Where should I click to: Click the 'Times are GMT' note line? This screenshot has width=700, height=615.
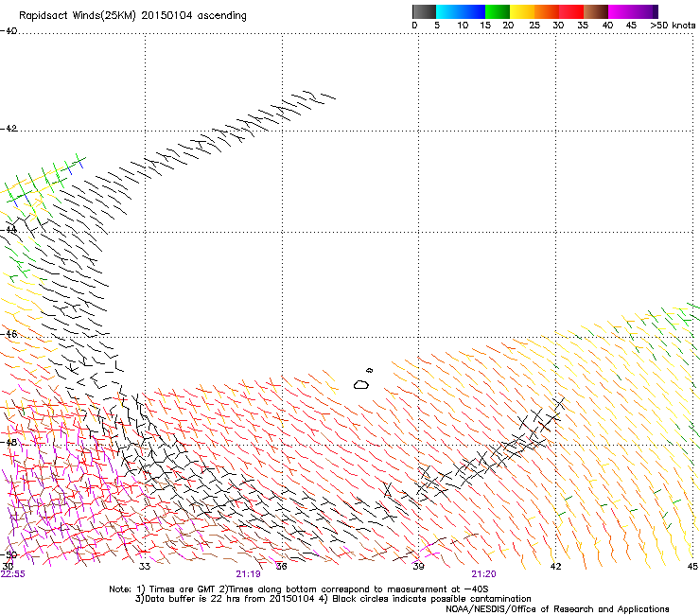pyautogui.click(x=299, y=589)
